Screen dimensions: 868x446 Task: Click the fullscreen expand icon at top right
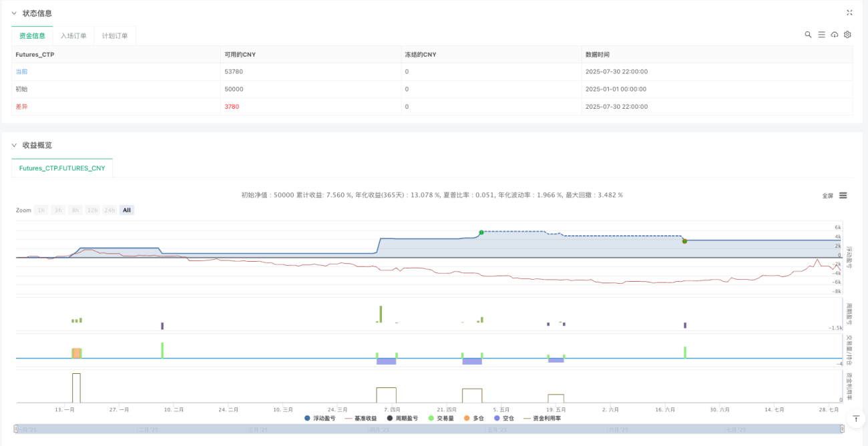point(849,13)
